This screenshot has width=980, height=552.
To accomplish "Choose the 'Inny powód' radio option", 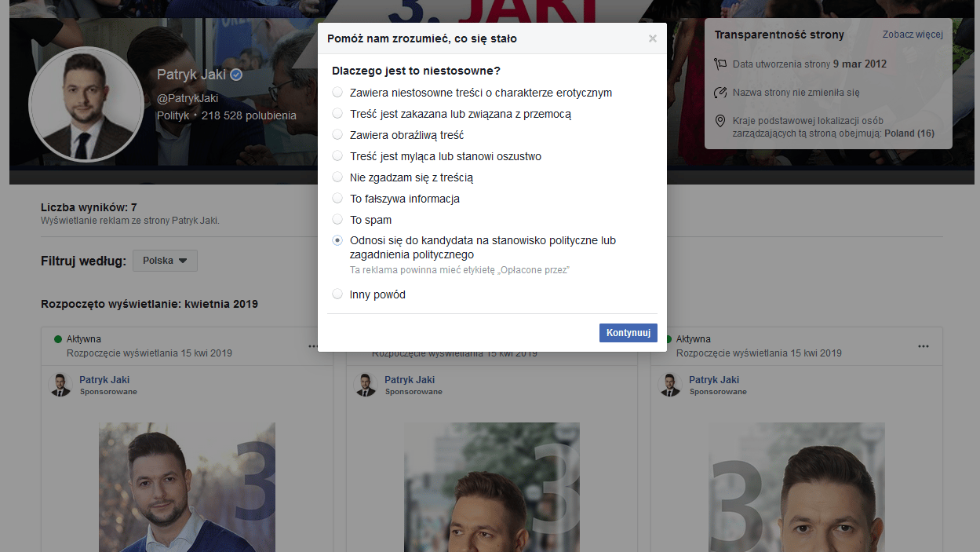I will [x=337, y=294].
